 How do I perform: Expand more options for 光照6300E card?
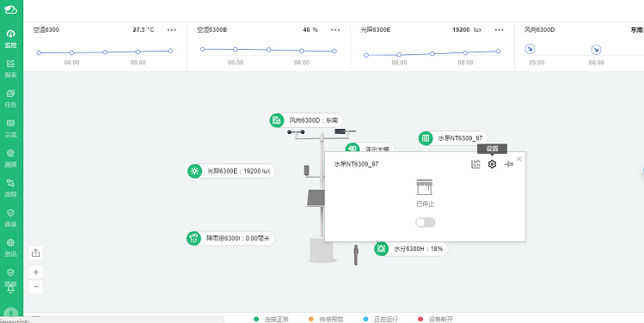pos(499,30)
